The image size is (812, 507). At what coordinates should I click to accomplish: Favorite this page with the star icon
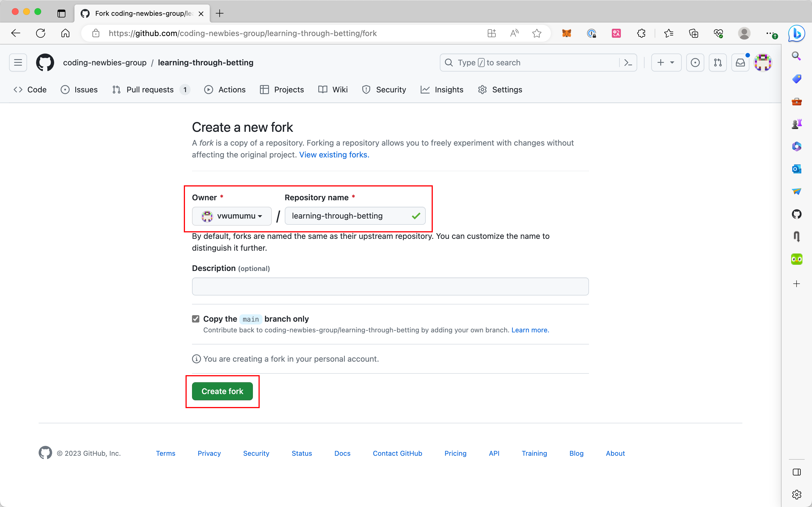[537, 33]
